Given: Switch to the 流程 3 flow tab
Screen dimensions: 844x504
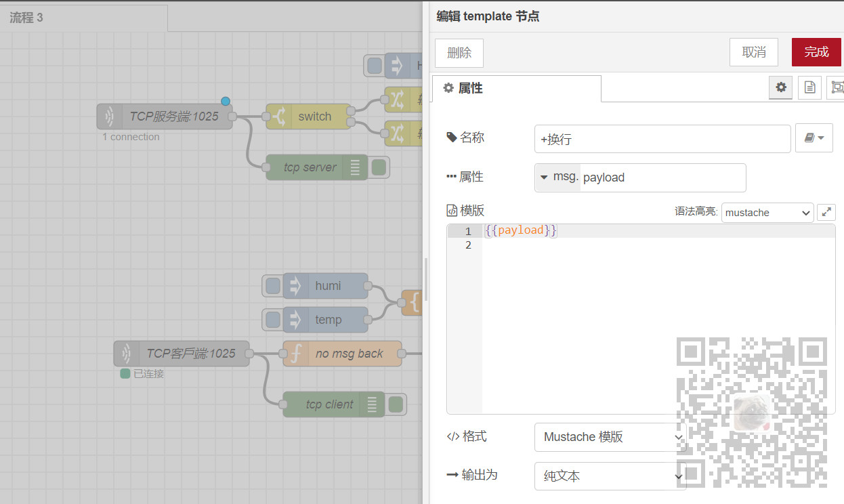Looking at the screenshot, I should pyautogui.click(x=27, y=18).
